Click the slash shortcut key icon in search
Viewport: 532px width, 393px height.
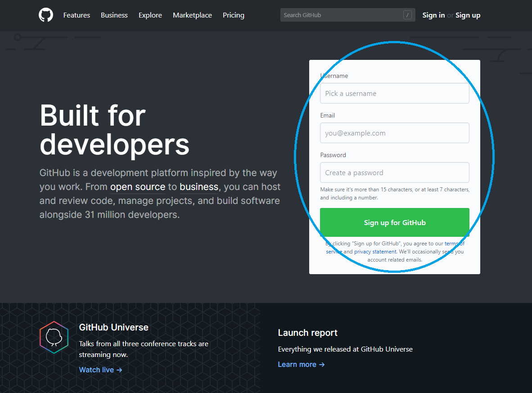pyautogui.click(x=407, y=15)
